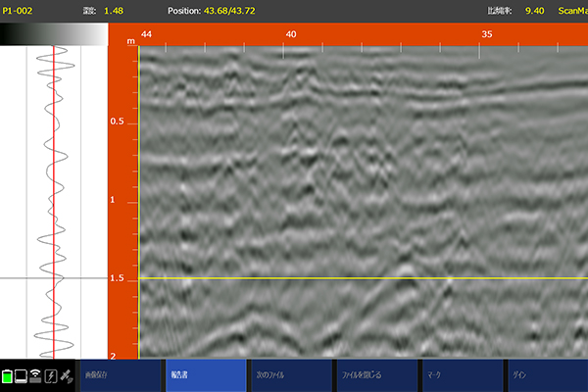
Task: Click the grayscale color palette gradient bar
Action: pos(53,33)
